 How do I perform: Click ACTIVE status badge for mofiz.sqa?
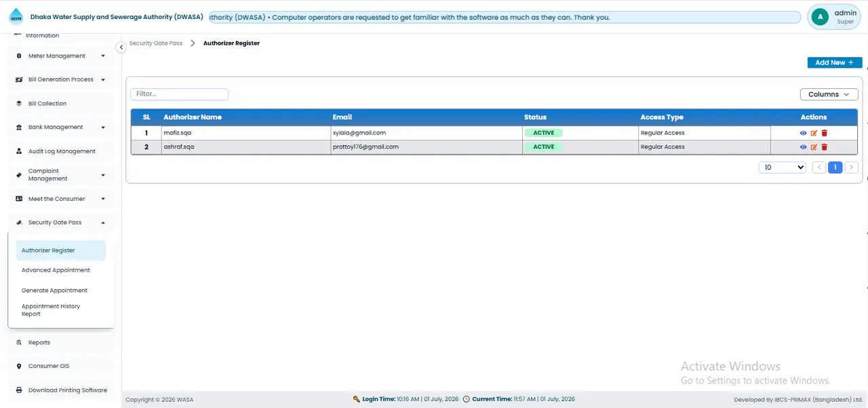point(544,133)
